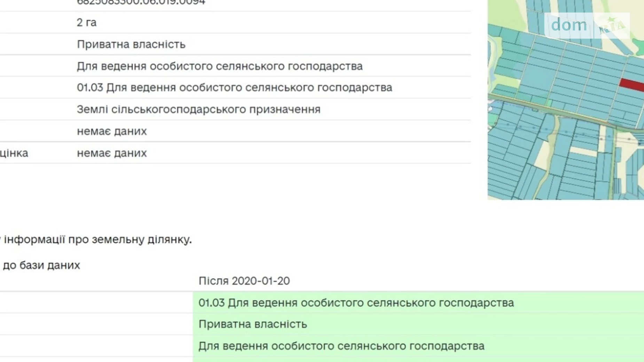
Task: Select the green 01.03 Для ведення row
Action: (x=356, y=303)
